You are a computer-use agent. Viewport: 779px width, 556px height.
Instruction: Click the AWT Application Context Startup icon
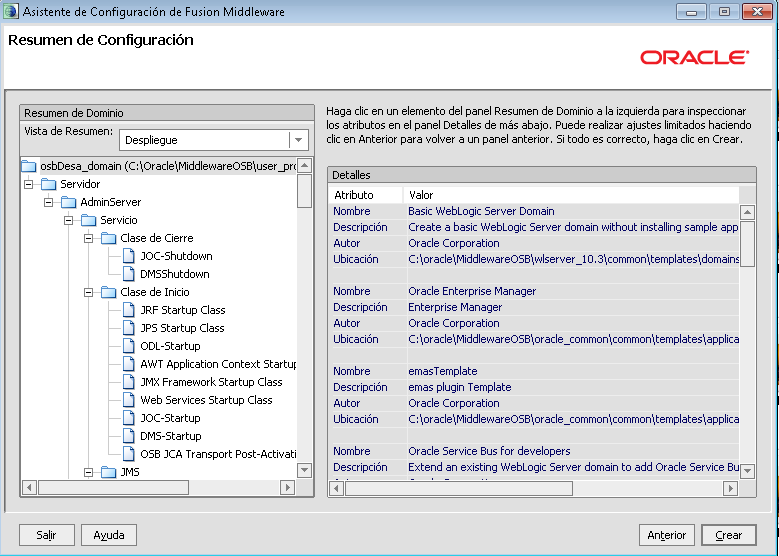tap(129, 364)
